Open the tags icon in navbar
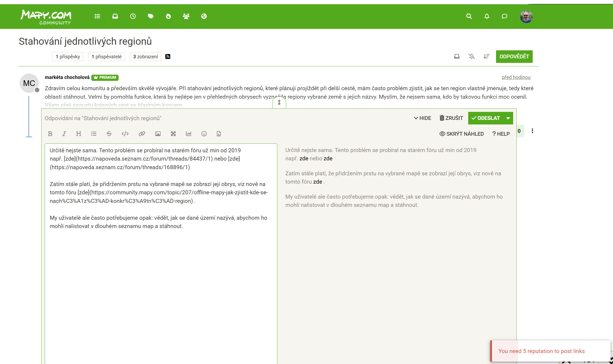 click(151, 16)
